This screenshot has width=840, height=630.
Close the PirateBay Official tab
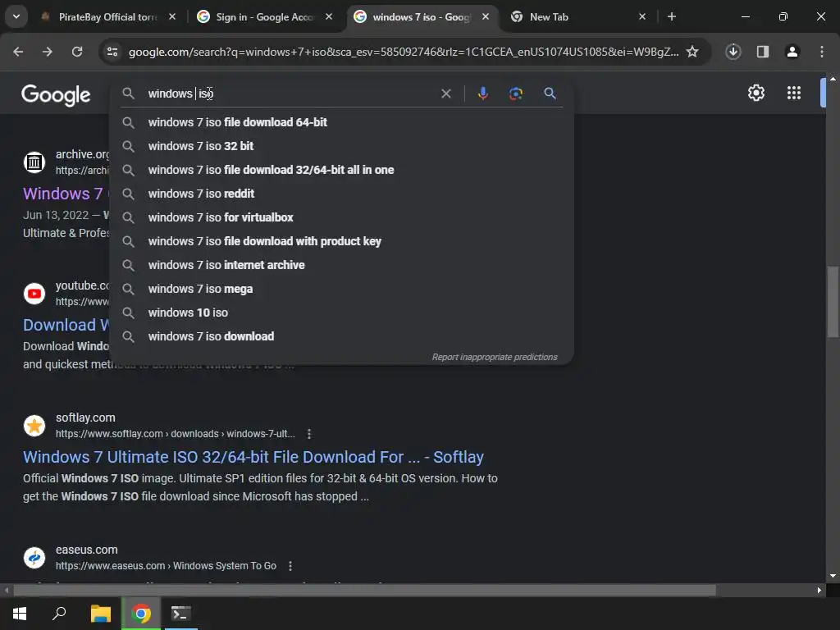click(x=172, y=16)
